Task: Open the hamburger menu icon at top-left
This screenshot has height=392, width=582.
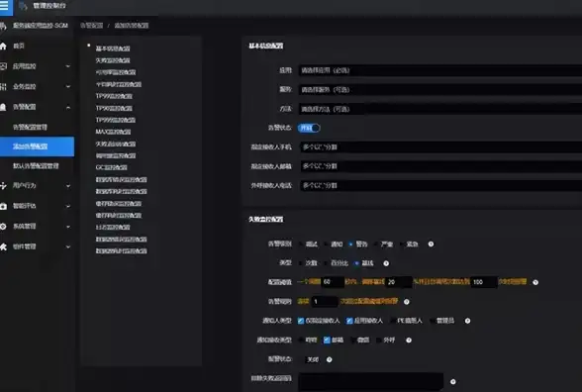Action: click(4, 6)
